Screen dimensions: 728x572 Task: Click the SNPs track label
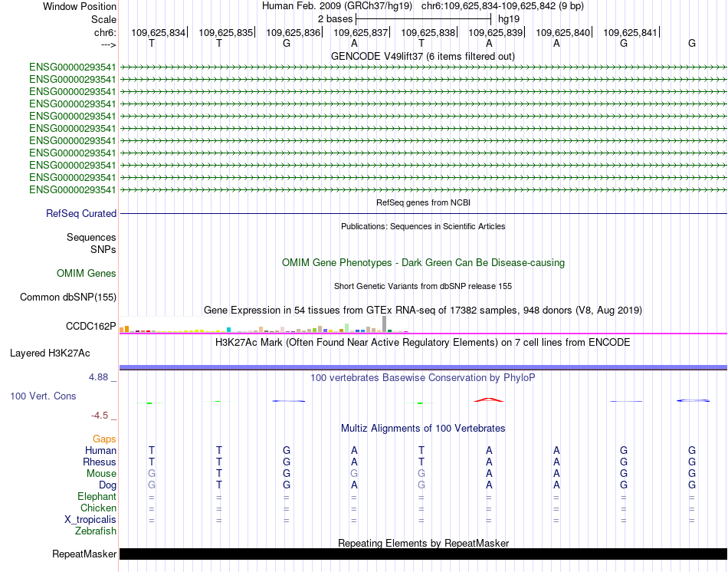click(103, 249)
